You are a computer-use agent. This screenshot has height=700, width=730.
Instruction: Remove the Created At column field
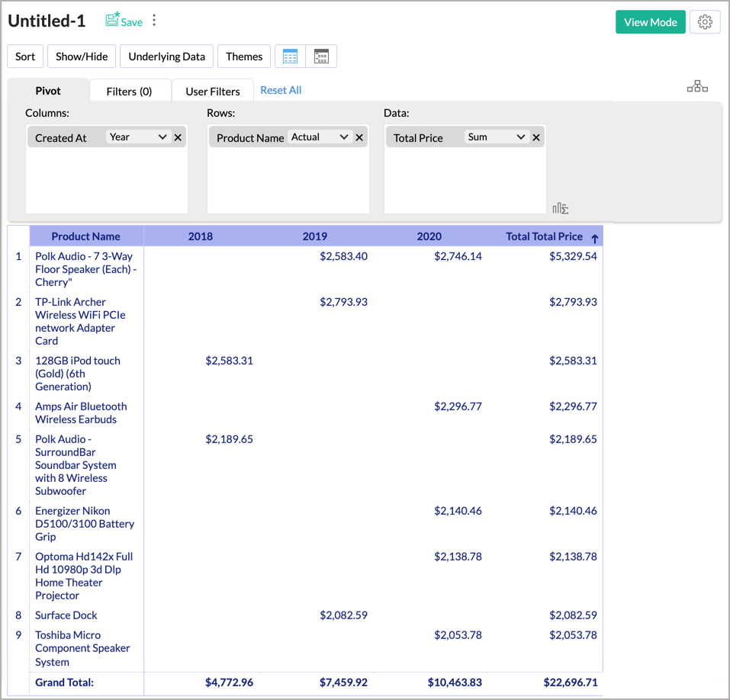pyautogui.click(x=178, y=137)
